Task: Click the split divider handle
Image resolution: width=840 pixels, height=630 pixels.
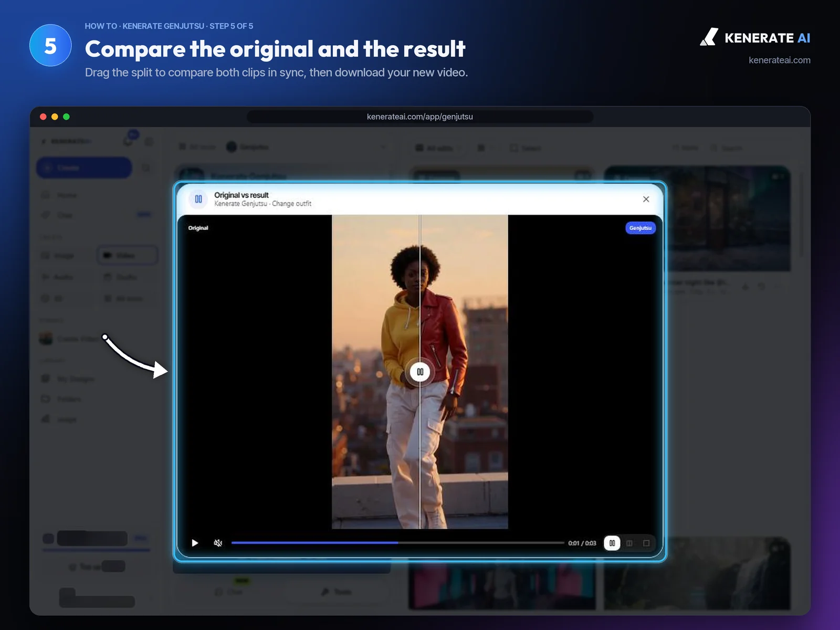Action: pos(420,372)
